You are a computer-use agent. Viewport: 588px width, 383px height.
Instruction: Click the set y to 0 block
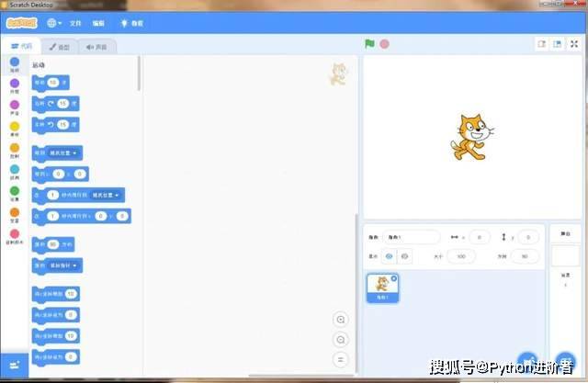pyautogui.click(x=55, y=356)
